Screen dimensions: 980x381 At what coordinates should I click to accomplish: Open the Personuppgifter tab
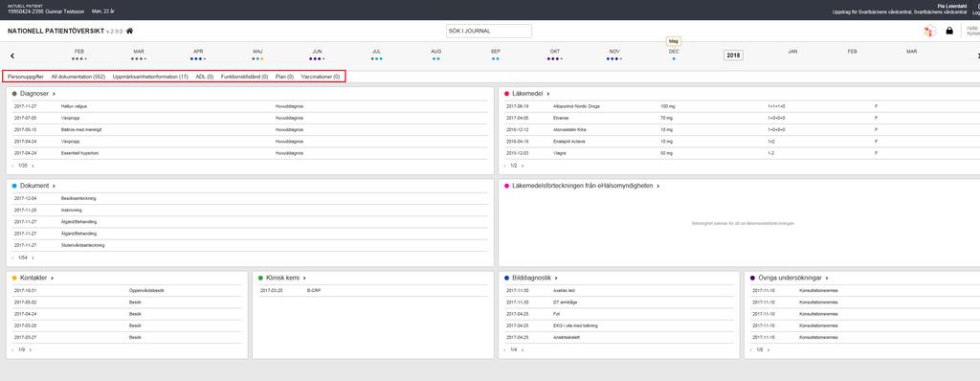26,77
